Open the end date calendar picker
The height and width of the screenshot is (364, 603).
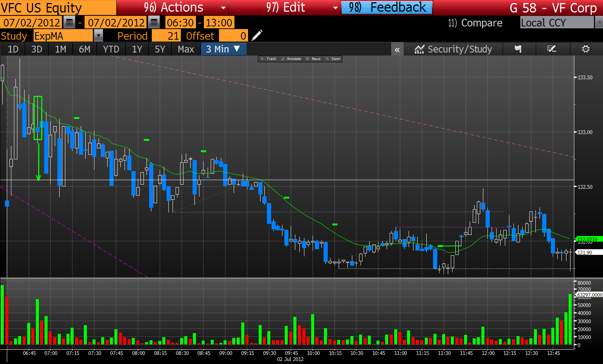(x=154, y=23)
